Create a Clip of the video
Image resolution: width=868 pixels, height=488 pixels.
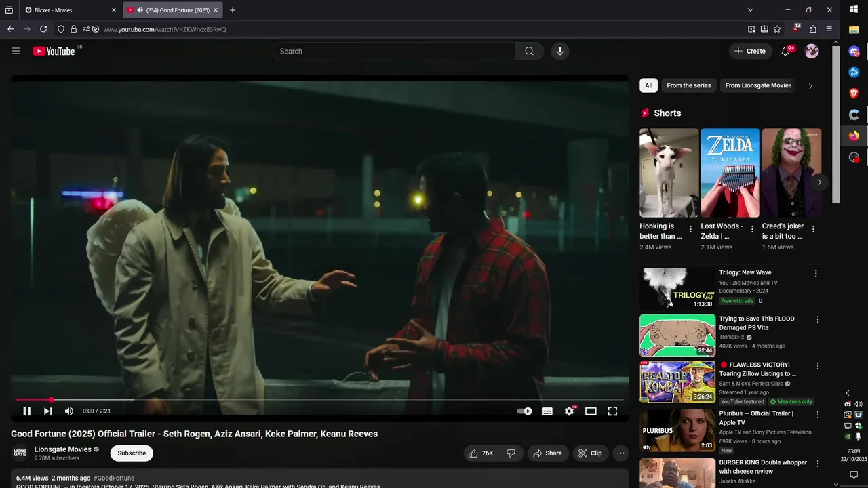(x=590, y=453)
